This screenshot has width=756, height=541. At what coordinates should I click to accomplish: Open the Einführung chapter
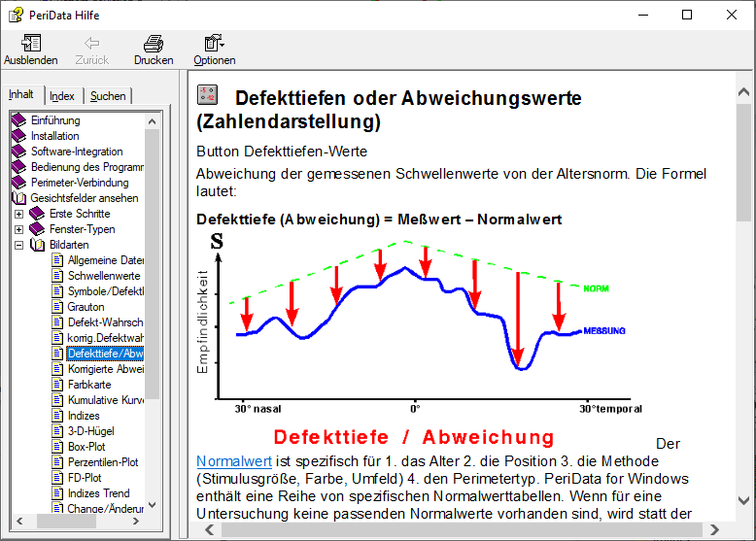(x=55, y=120)
